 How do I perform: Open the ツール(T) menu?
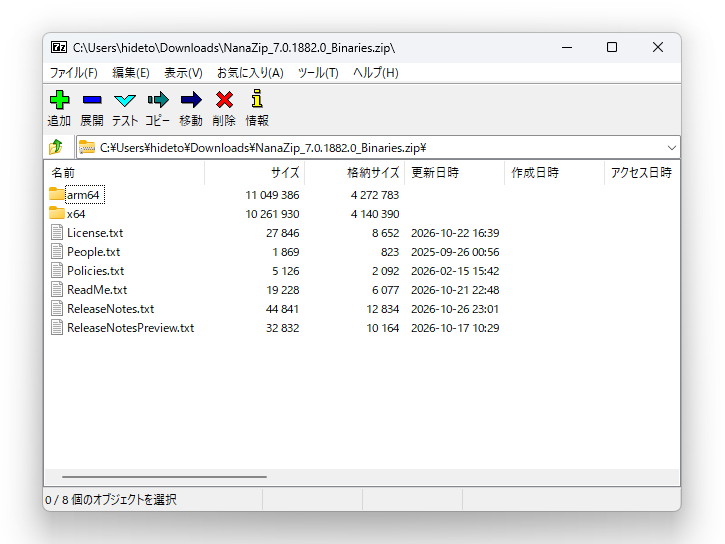[x=318, y=73]
